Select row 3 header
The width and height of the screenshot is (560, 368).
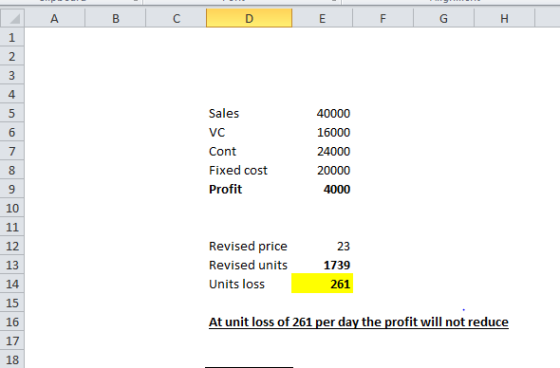click(x=12, y=75)
